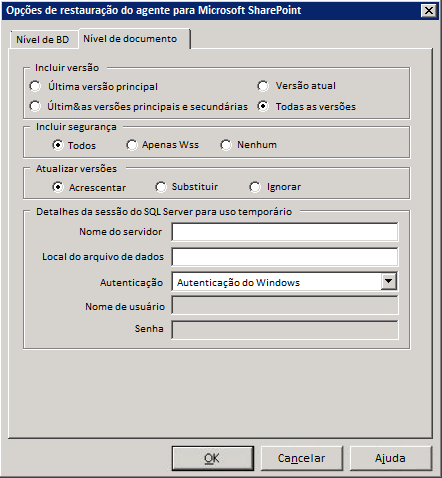Open help with the Ajuda button
Screen dimensions: 442x478
(x=391, y=458)
